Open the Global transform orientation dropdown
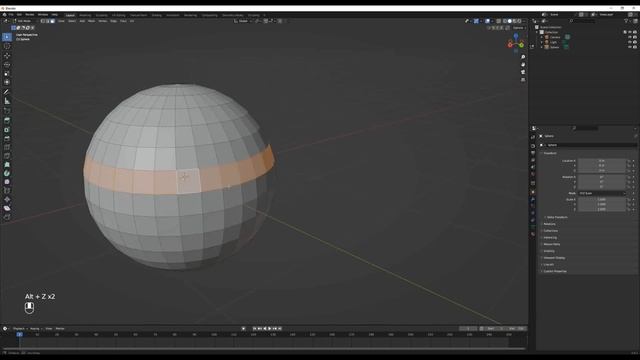This screenshot has width=640, height=360. (242, 21)
